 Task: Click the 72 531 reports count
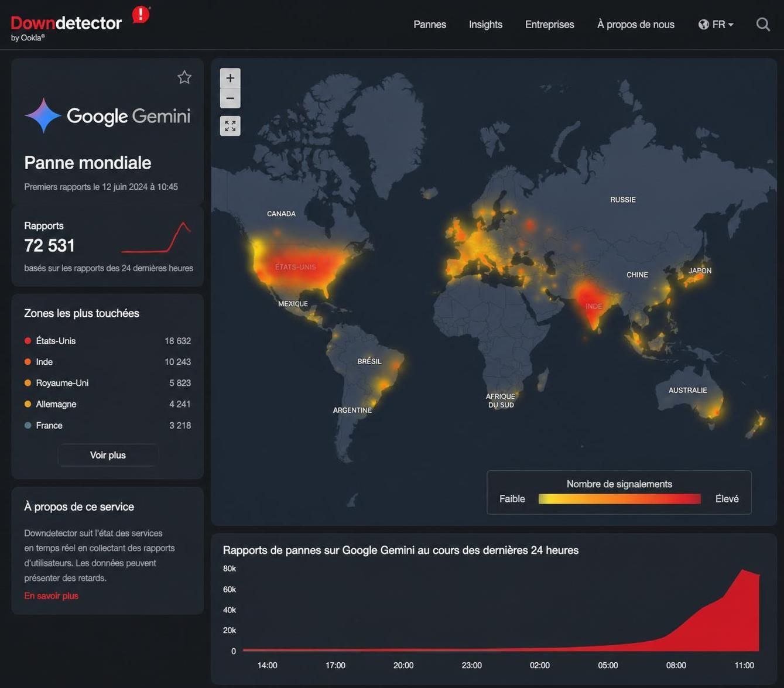coord(50,245)
